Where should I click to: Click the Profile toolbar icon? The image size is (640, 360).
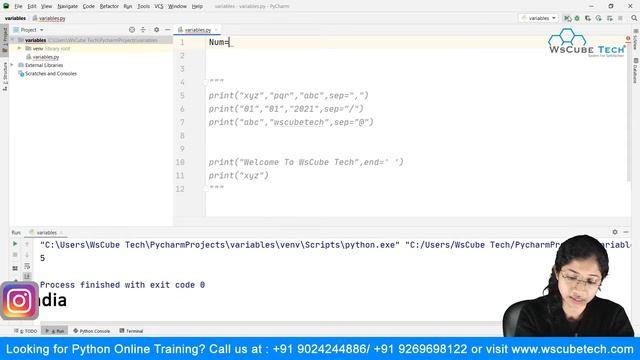click(x=598, y=18)
